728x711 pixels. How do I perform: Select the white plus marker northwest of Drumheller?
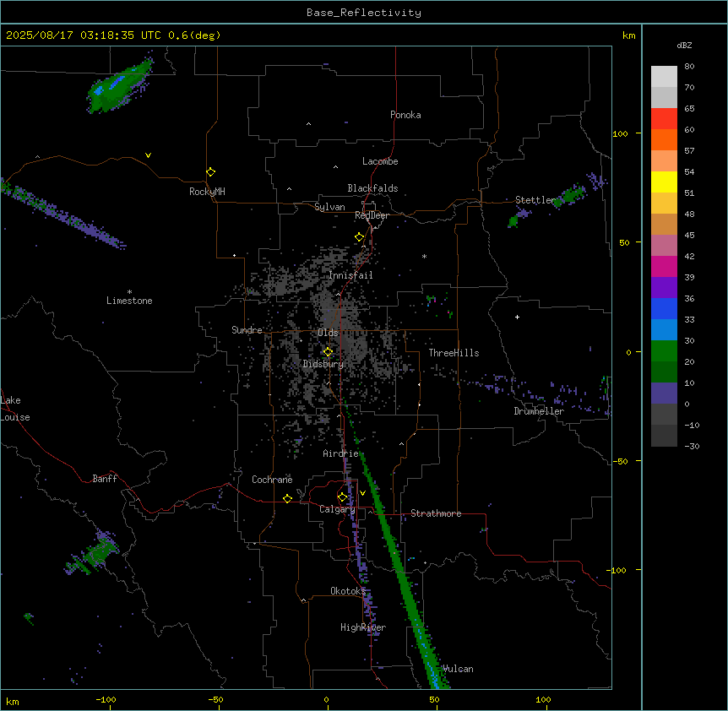tap(517, 317)
